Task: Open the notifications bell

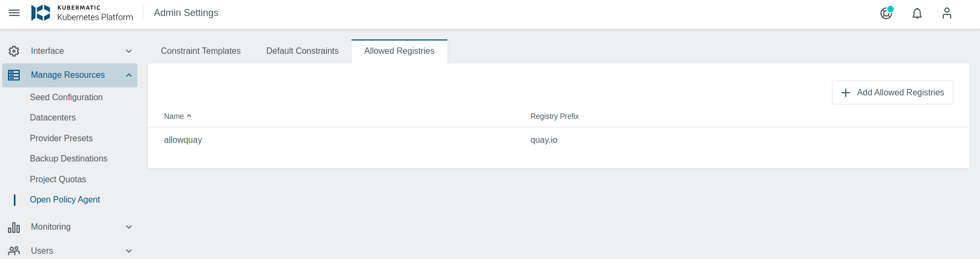Action: 917,13
